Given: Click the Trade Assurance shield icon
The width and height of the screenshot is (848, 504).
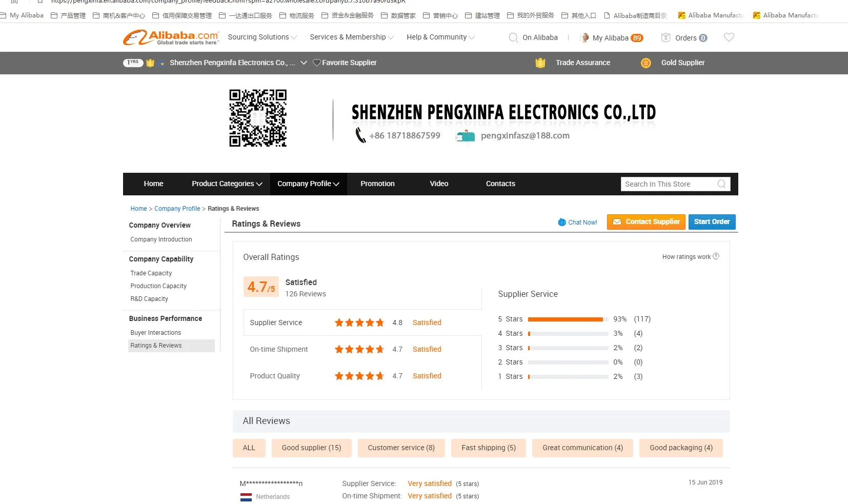Looking at the screenshot, I should pyautogui.click(x=540, y=63).
